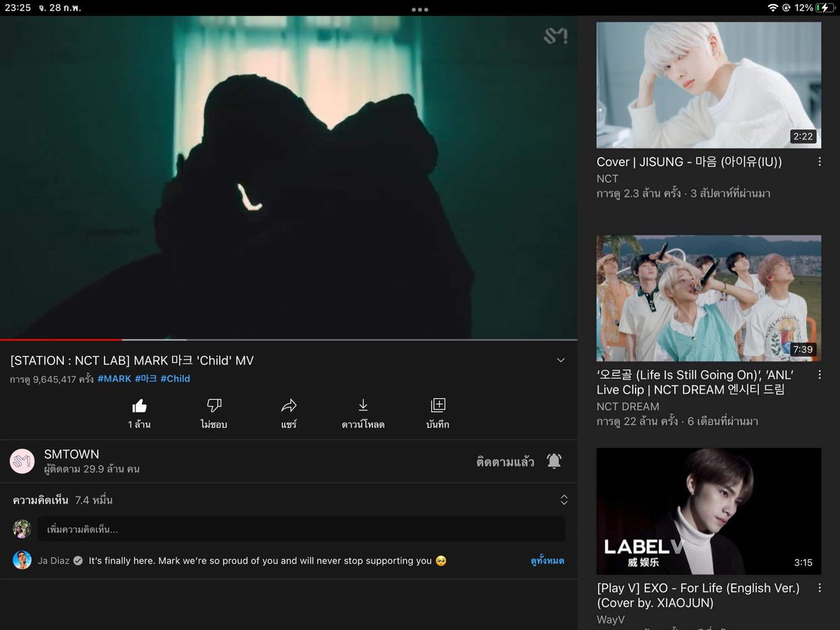This screenshot has height=630, width=840.
Task: Tap the 'ไม่ชอบ' dislike label
Action: point(213,424)
